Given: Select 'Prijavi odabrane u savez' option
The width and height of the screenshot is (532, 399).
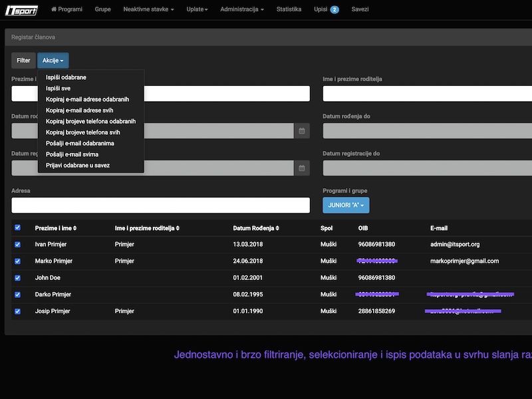Looking at the screenshot, I should coord(78,165).
